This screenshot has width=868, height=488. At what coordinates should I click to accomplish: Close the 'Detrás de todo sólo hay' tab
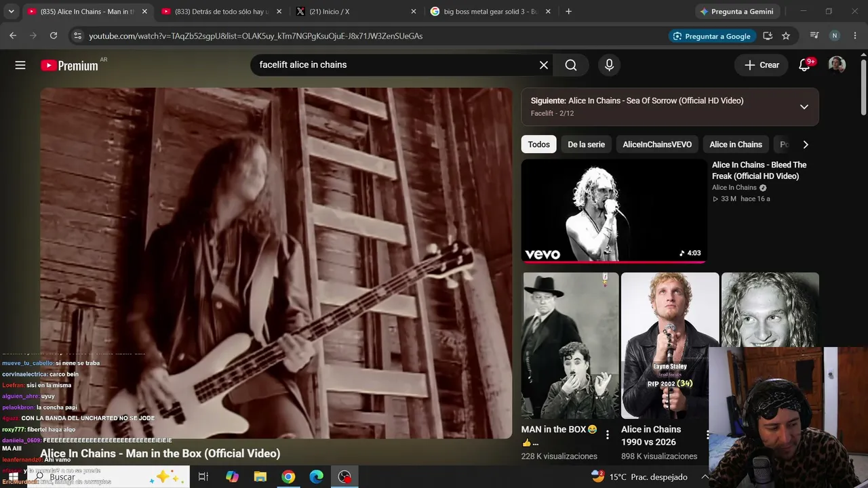[279, 12]
